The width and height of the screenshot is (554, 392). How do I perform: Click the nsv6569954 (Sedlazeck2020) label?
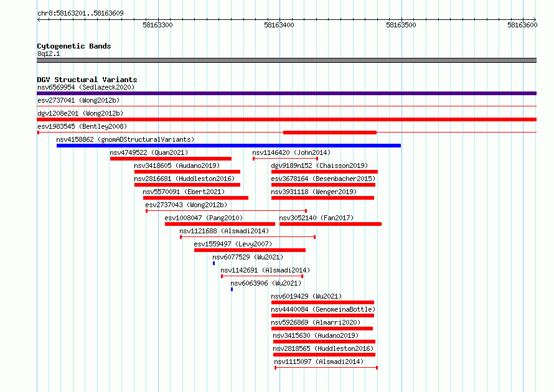86,87
